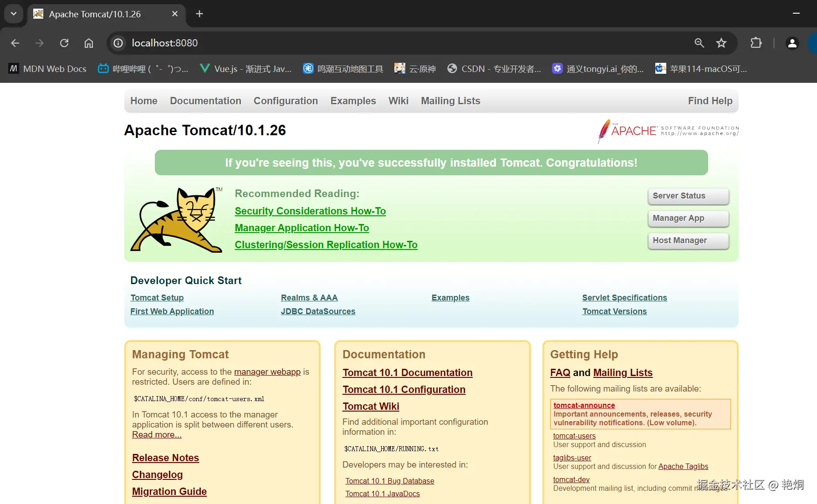
Task: Open the Mailing Lists link under Getting Help
Action: [623, 372]
